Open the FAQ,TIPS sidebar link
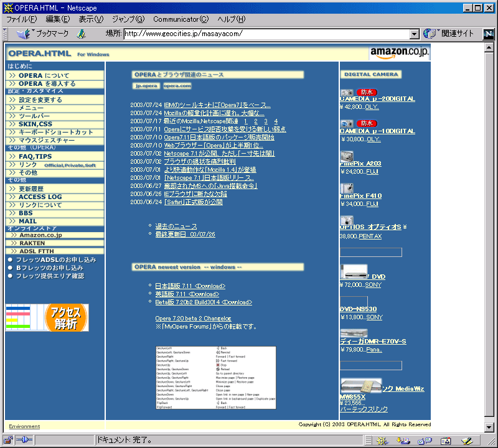Viewport: 498px width, 448px height. [55, 156]
